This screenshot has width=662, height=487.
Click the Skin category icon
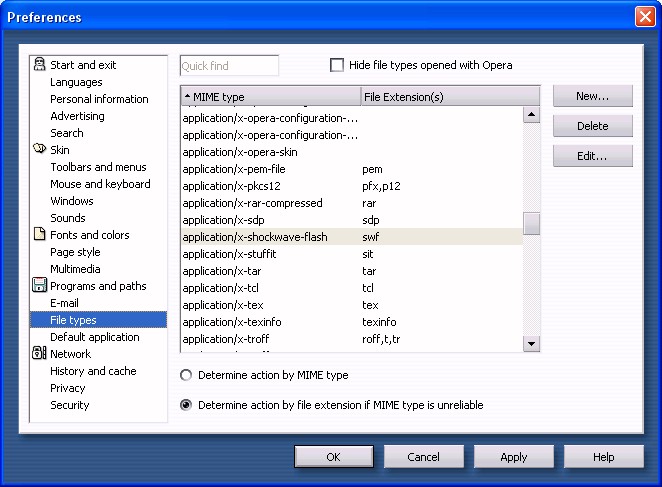coord(39,149)
